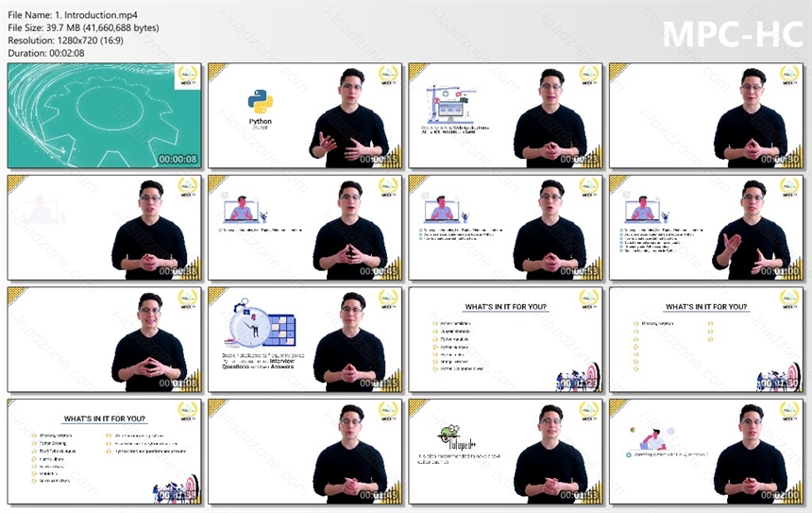Click the timestamp label 00:01:00
The image size is (812, 513).
click(779, 271)
